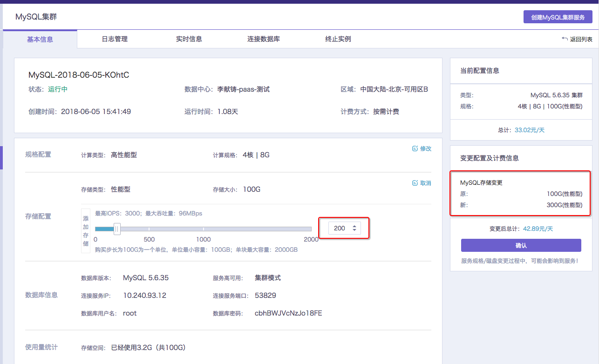The height and width of the screenshot is (364, 599).
Task: Open the 终止实例 tab
Action: point(338,39)
